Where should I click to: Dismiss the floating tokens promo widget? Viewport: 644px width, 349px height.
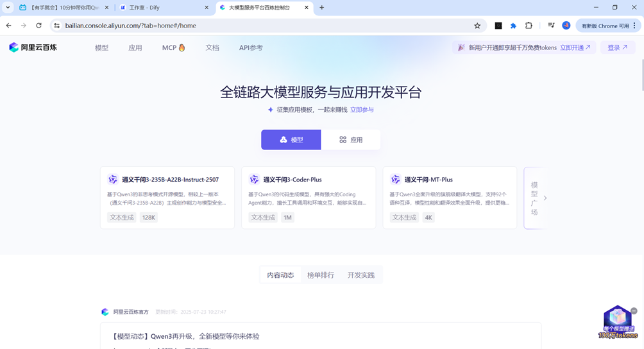pyautogui.click(x=634, y=311)
